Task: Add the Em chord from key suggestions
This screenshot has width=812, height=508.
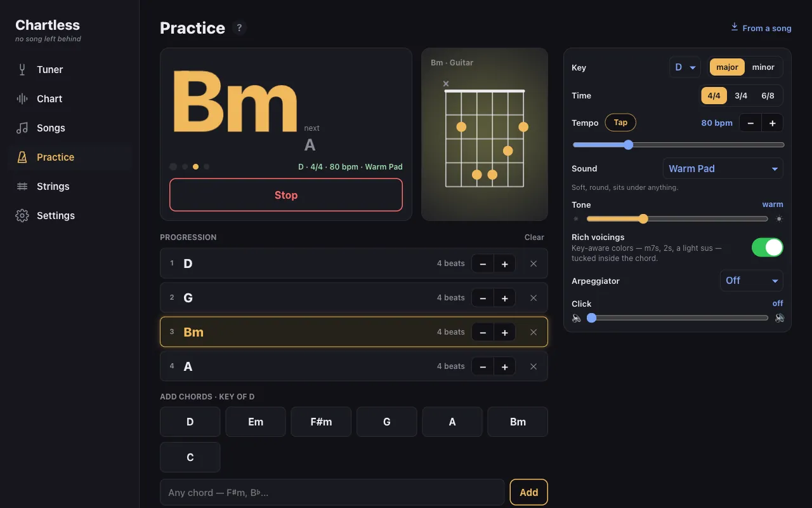Action: pos(256,422)
